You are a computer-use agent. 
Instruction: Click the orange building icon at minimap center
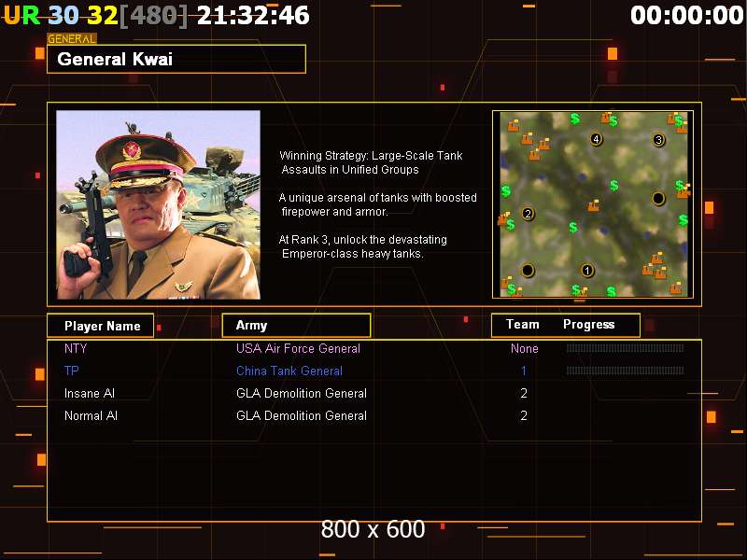(593, 205)
